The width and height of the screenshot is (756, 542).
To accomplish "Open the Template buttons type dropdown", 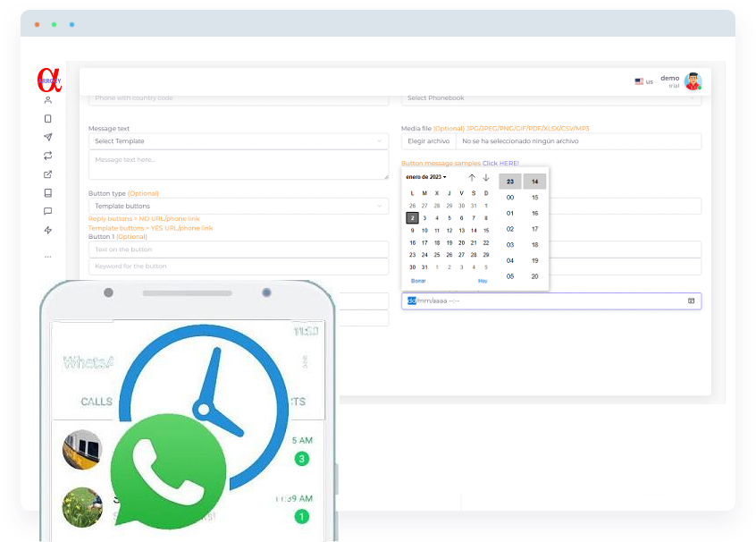I will (x=238, y=206).
